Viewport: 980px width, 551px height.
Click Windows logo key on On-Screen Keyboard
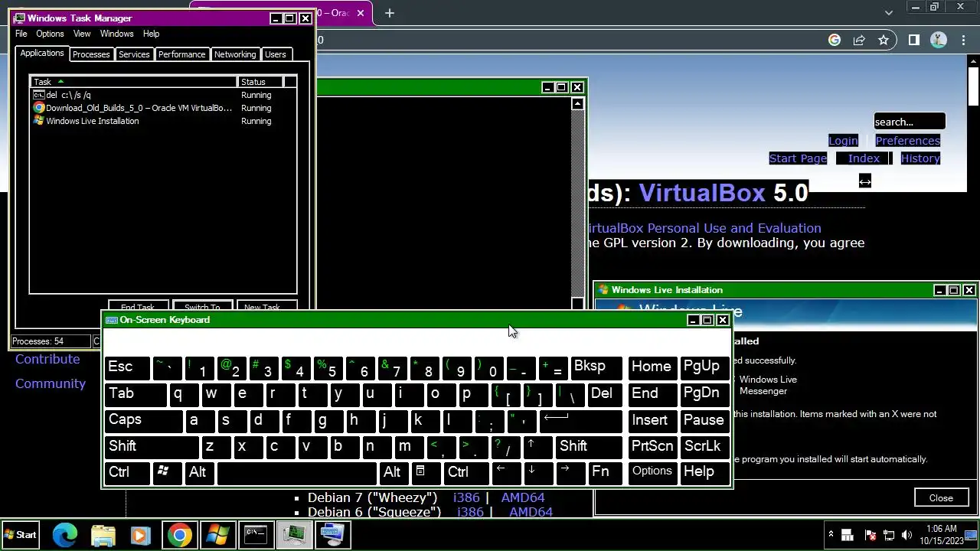point(167,473)
